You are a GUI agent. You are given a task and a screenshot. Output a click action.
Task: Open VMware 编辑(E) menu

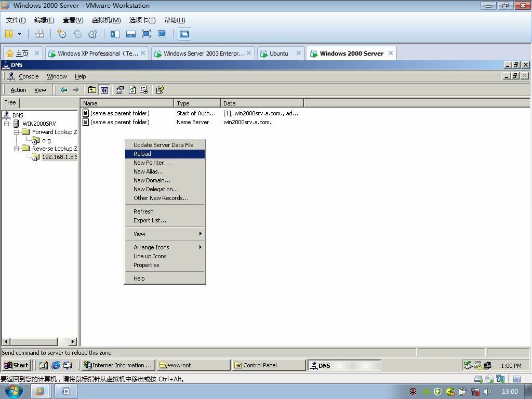point(44,20)
